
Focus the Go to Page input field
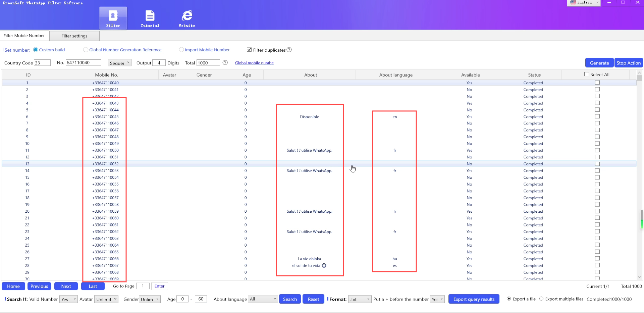[143, 286]
